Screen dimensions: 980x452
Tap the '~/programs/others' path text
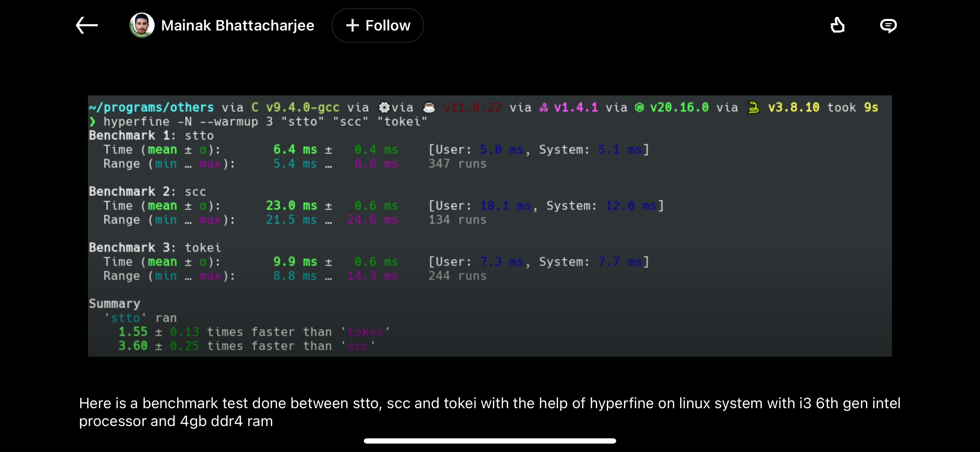pyautogui.click(x=151, y=107)
